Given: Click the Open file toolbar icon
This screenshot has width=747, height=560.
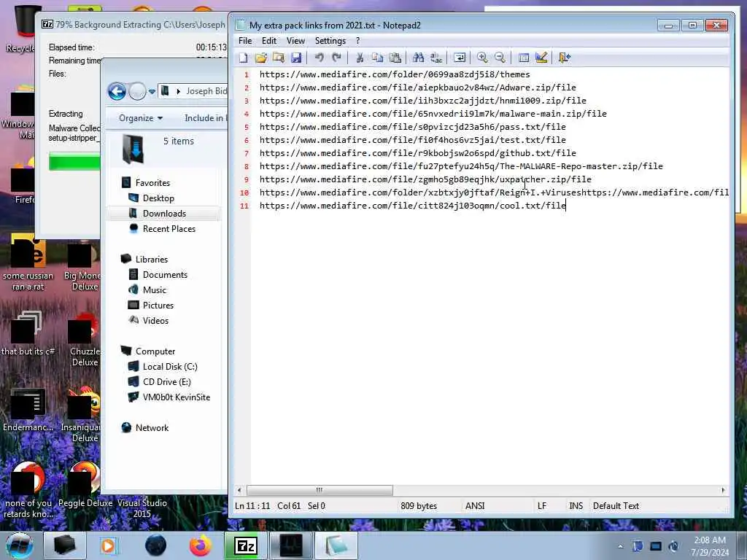Looking at the screenshot, I should pos(260,58).
